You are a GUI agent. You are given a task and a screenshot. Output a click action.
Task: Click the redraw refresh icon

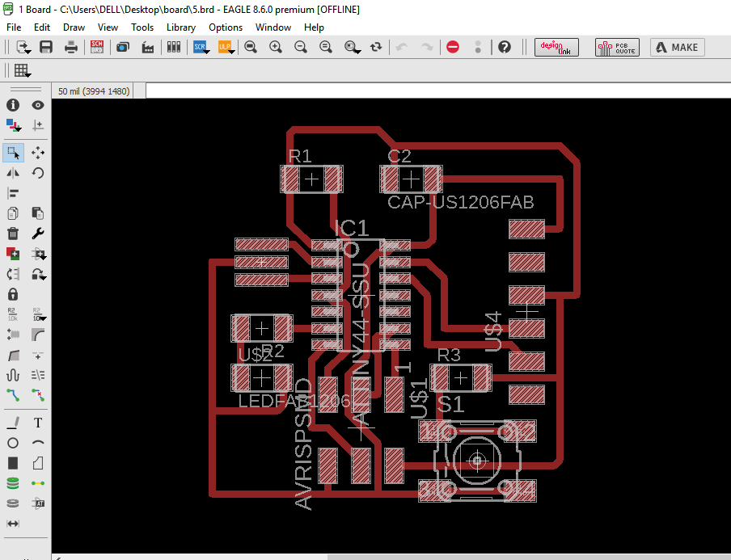pyautogui.click(x=376, y=47)
